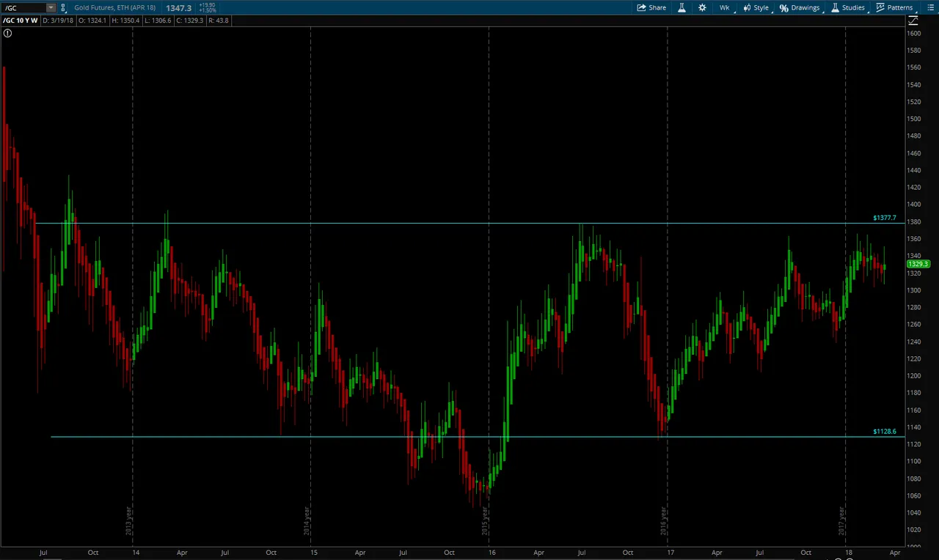Click the R: 43.8 range value

tap(219, 21)
